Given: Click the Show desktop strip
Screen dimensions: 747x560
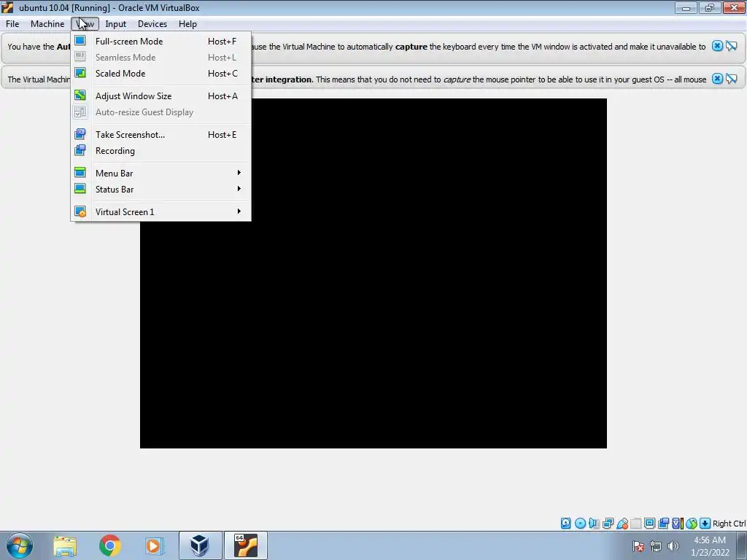Looking at the screenshot, I should [742, 545].
